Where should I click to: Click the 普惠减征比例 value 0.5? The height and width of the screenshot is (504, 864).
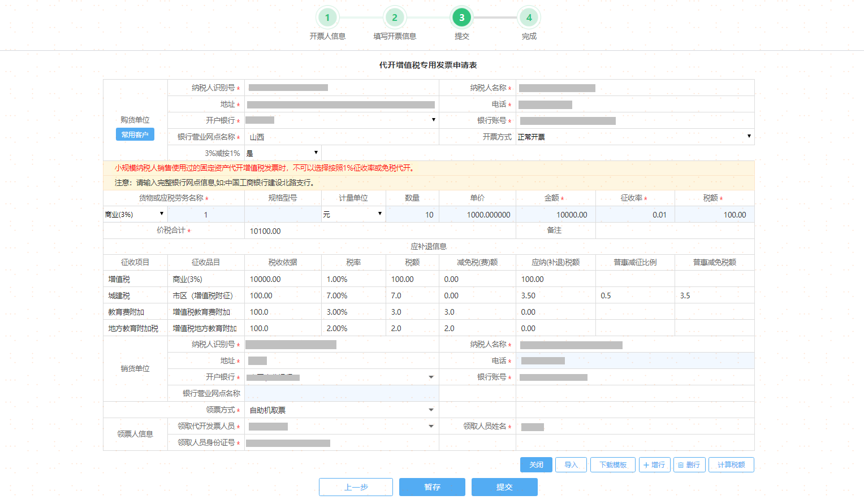[x=606, y=296]
